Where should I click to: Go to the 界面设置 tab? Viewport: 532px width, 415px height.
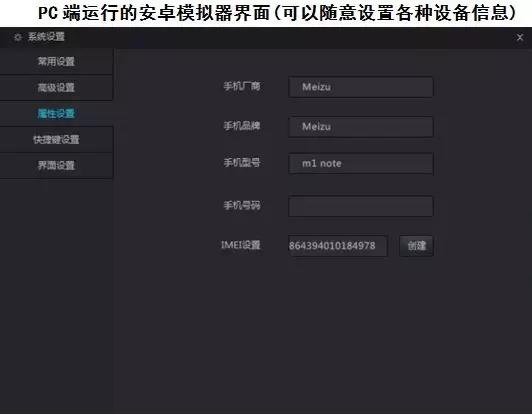tap(56, 166)
